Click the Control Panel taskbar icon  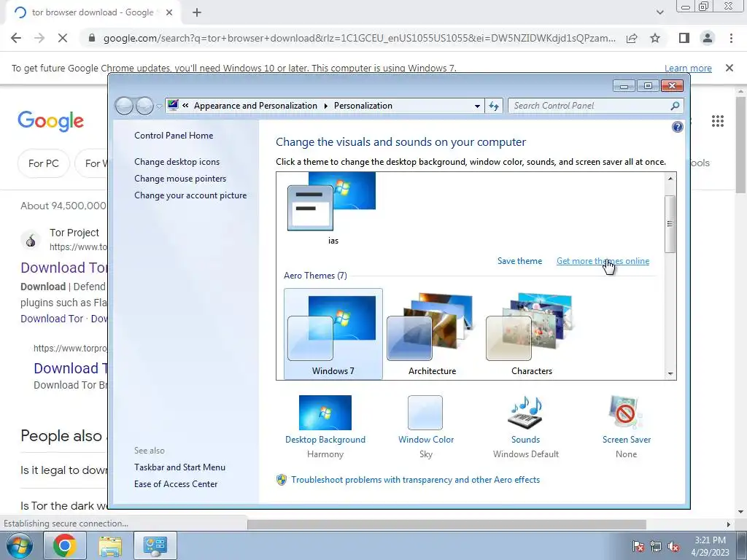tap(155, 545)
